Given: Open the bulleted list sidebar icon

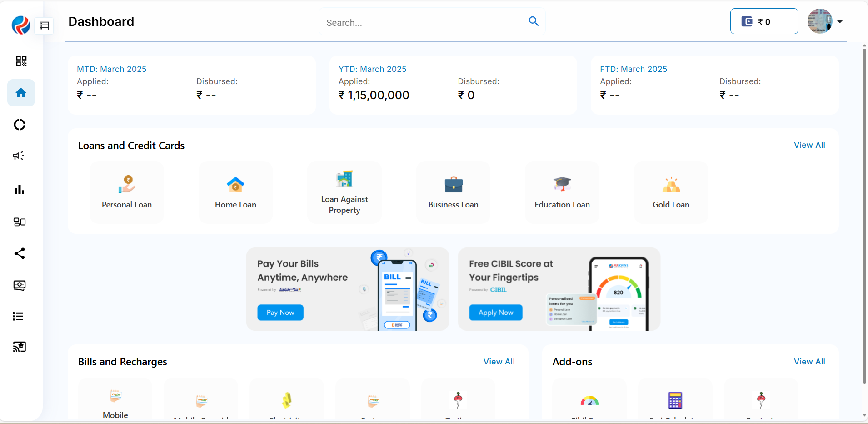Looking at the screenshot, I should tap(18, 316).
